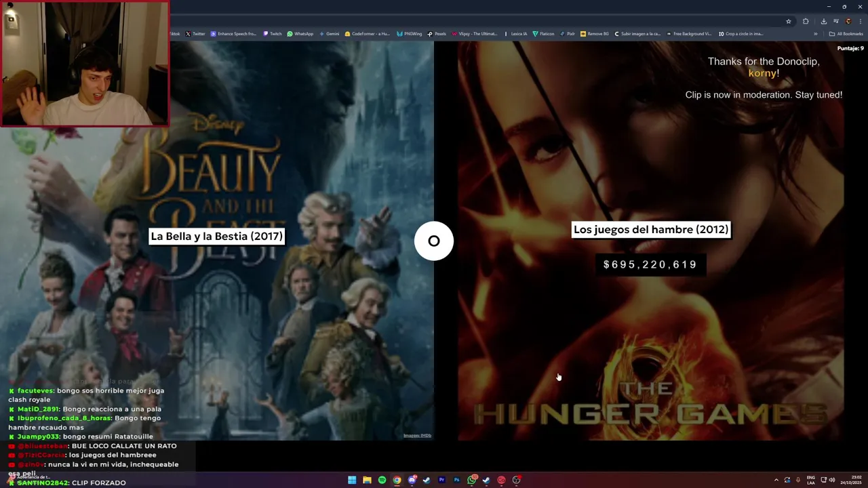The height and width of the screenshot is (488, 868).
Task: Expand the hidden bookmarks overflow chevron
Action: point(816,34)
